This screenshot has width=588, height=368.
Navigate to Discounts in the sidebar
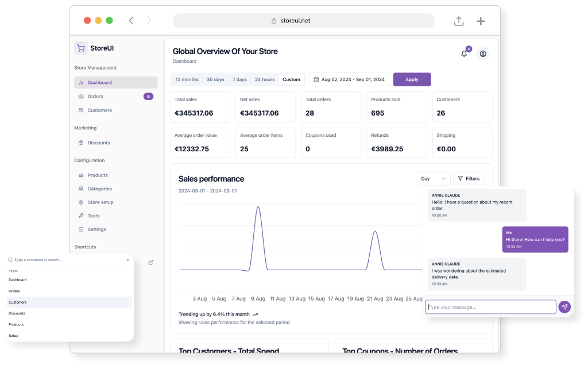(x=99, y=143)
